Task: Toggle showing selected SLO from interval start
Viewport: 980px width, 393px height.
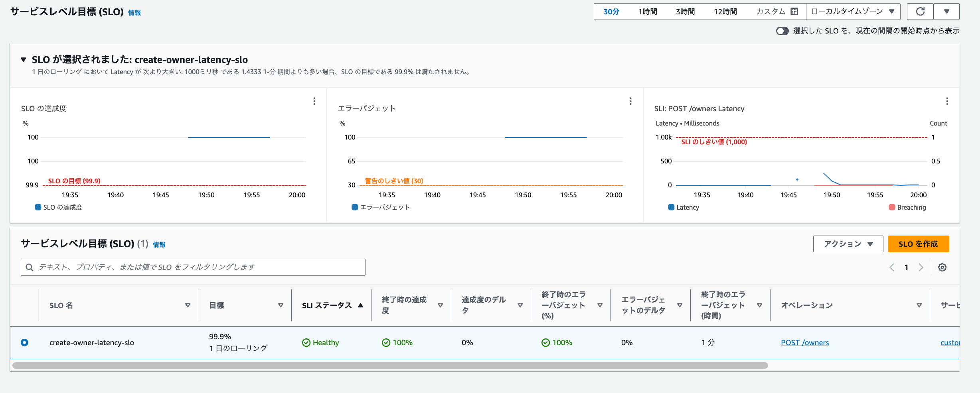Action: pyautogui.click(x=782, y=31)
